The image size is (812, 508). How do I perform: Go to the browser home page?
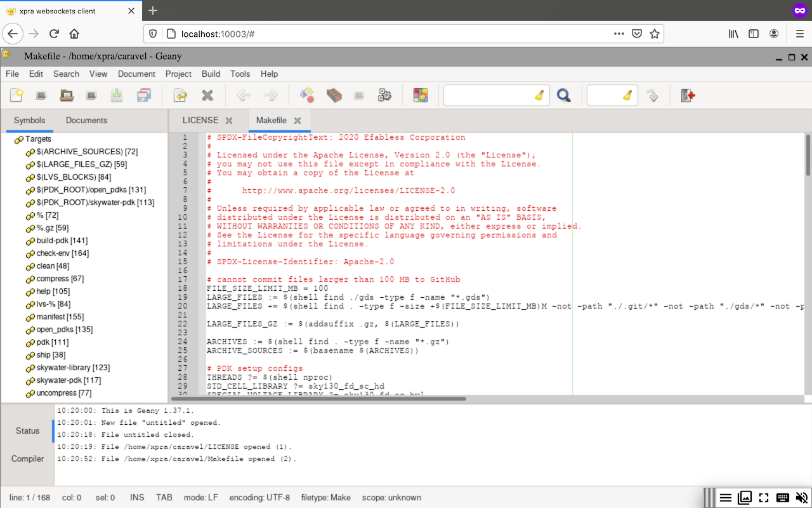(x=74, y=34)
